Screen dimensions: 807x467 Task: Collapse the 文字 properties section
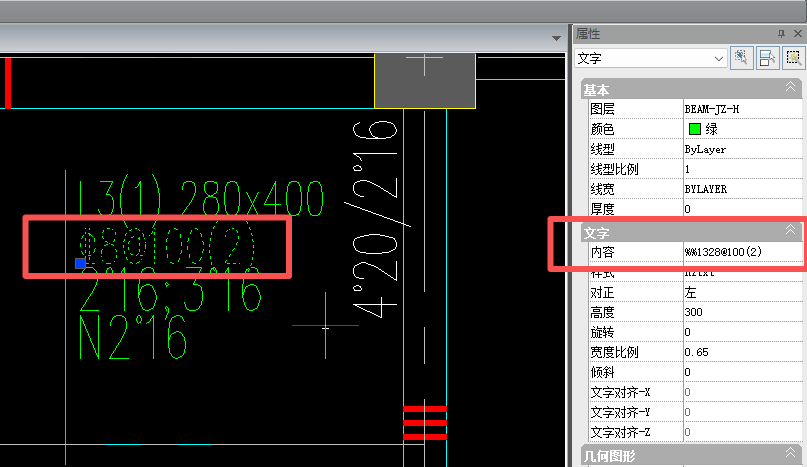[791, 230]
